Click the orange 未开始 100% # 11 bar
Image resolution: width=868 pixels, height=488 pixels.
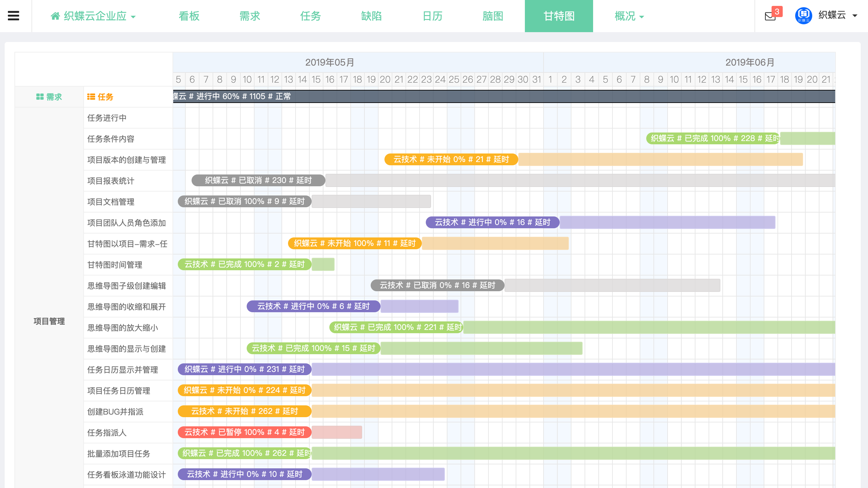click(355, 243)
